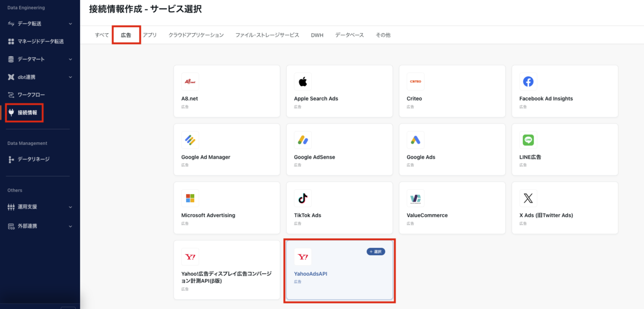Click the Criteo logo icon
The image size is (644, 309).
tap(415, 82)
